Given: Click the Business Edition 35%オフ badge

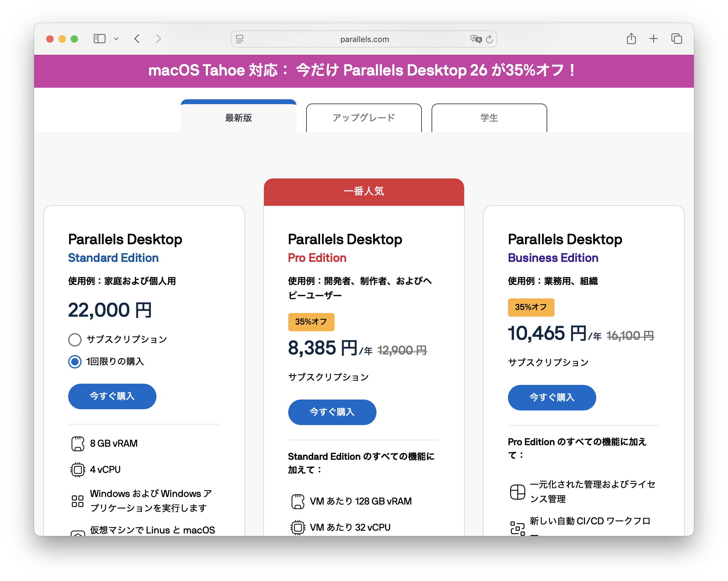Looking at the screenshot, I should coord(531,307).
